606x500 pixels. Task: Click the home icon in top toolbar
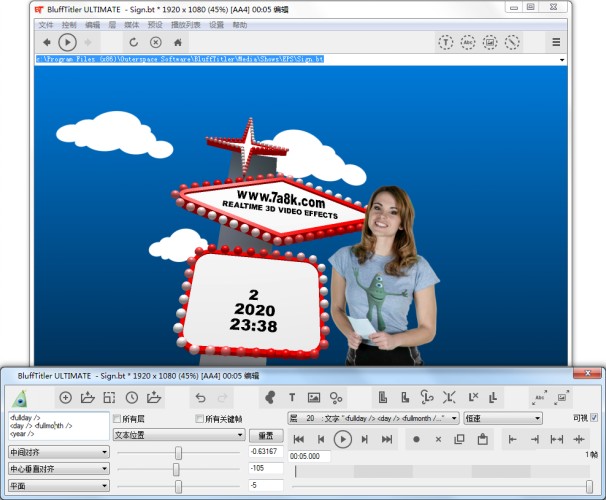click(x=178, y=42)
